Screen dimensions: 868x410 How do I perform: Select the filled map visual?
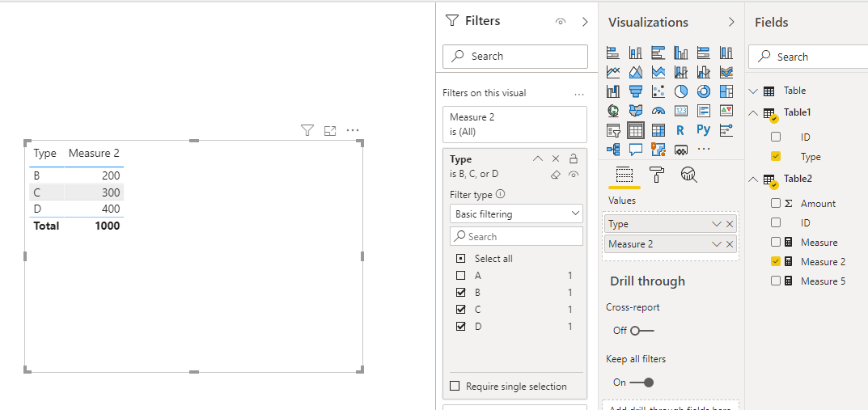click(x=636, y=111)
